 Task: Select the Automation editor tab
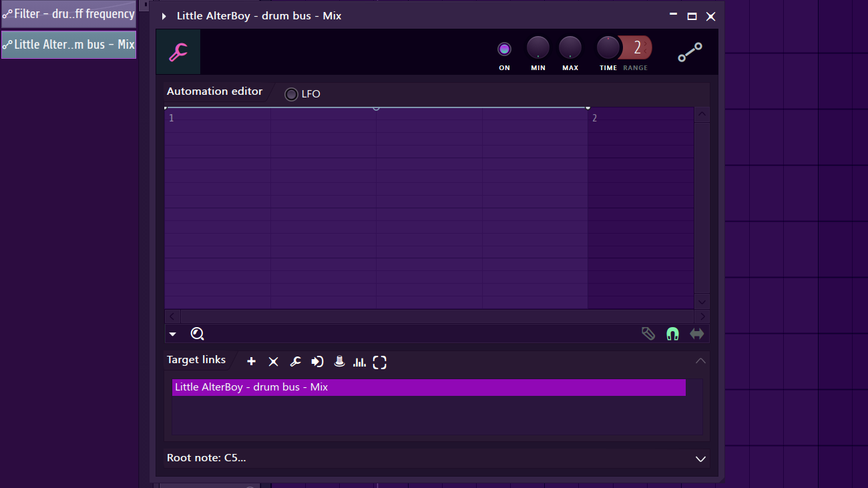tap(214, 91)
